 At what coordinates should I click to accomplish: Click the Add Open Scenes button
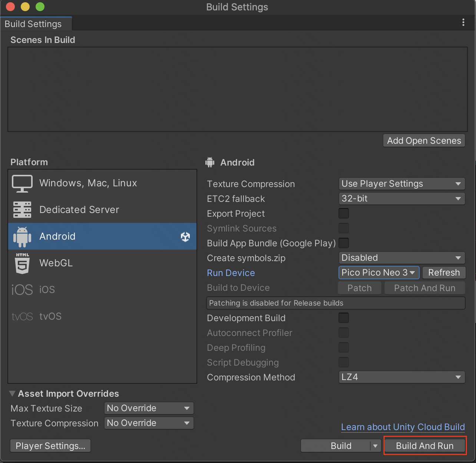(424, 141)
